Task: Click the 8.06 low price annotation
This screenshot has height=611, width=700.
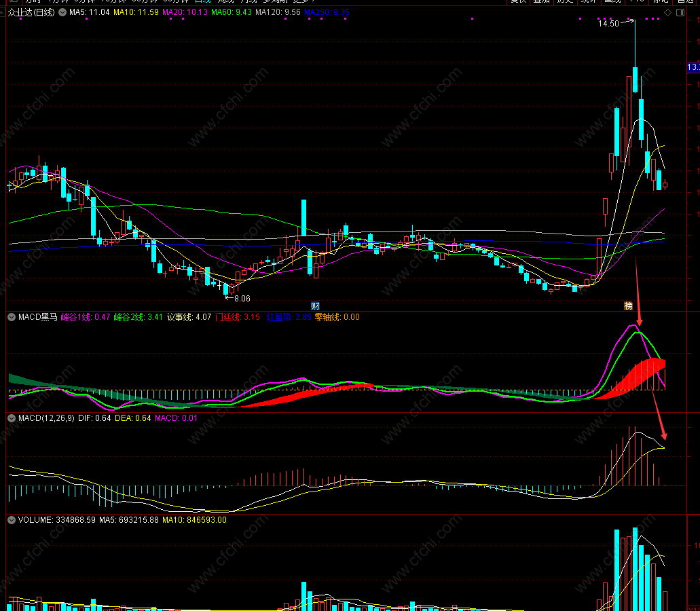Action: coord(242,299)
